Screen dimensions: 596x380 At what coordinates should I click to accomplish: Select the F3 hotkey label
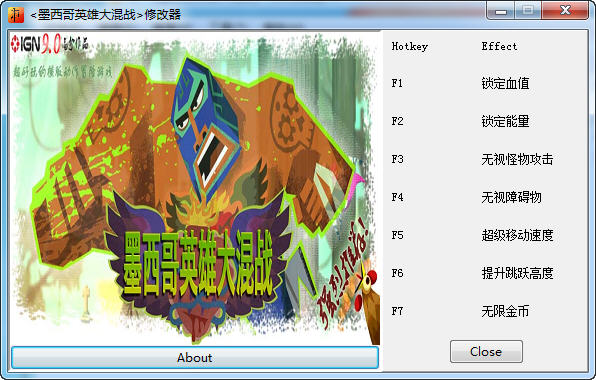tap(397, 159)
